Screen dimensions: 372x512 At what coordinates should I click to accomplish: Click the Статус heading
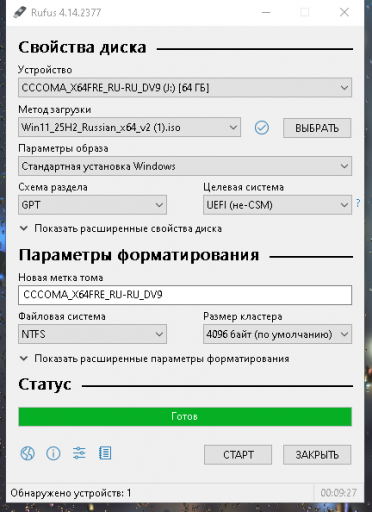coord(45,384)
